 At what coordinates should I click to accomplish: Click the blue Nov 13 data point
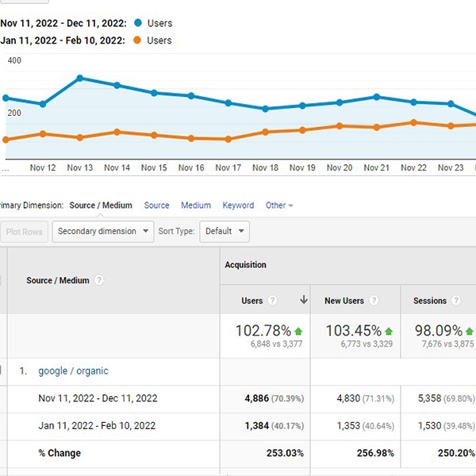tap(80, 79)
